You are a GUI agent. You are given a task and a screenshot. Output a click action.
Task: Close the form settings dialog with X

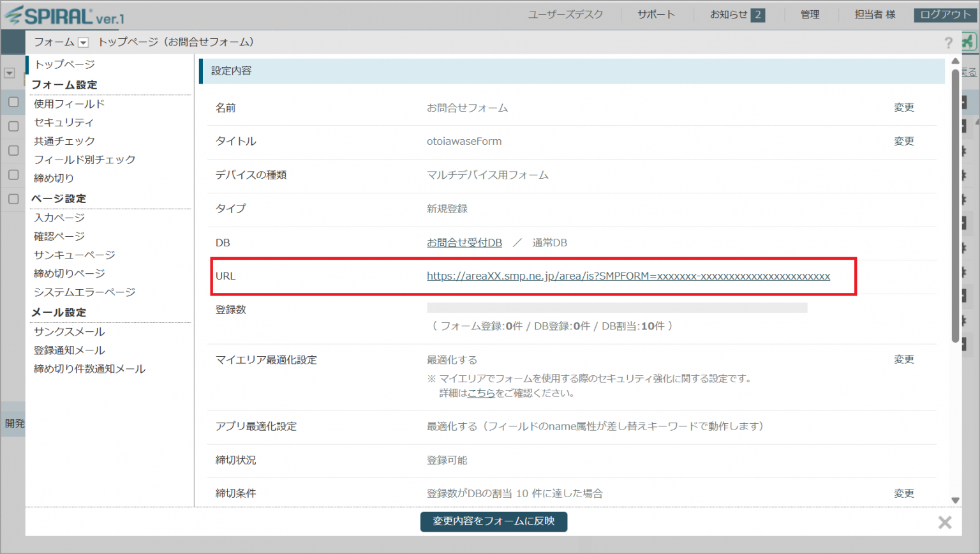(944, 522)
